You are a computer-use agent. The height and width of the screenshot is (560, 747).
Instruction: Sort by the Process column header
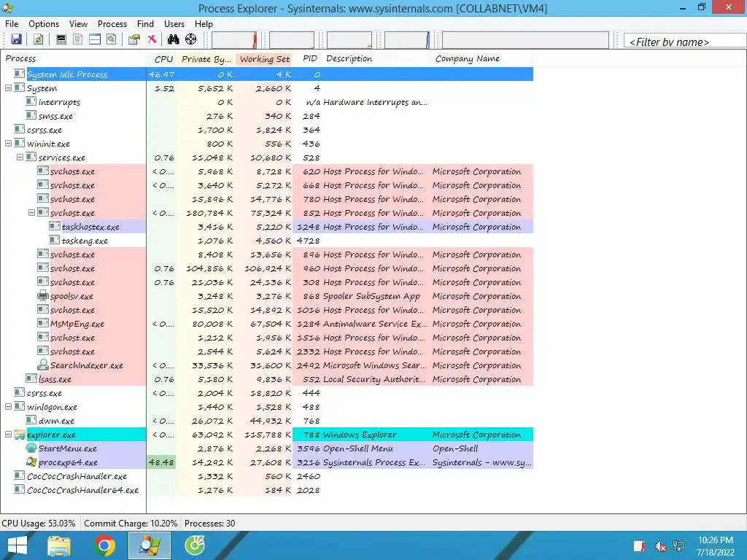(x=74, y=58)
